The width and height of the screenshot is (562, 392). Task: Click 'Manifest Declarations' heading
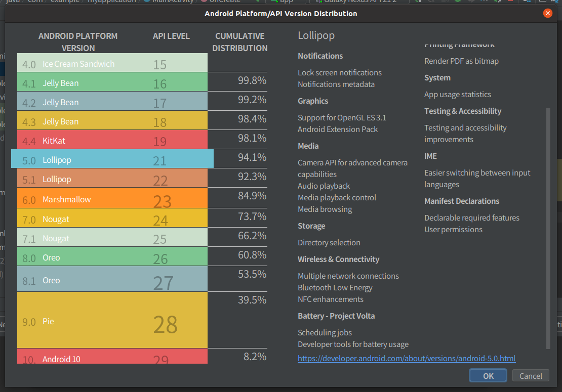coord(461,201)
